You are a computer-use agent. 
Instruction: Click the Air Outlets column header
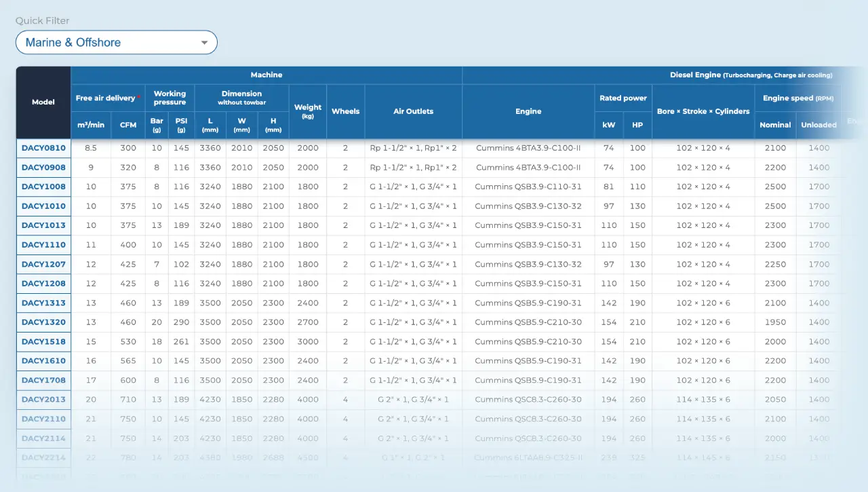(x=414, y=111)
